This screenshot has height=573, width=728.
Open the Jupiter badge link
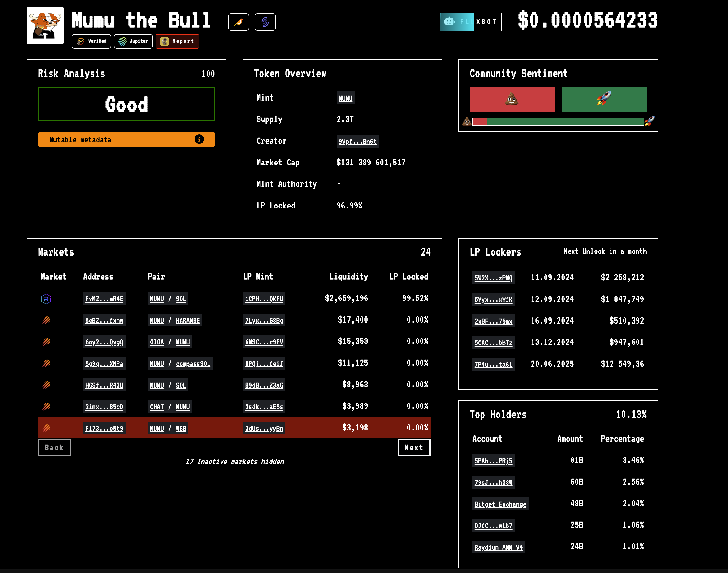coord(133,41)
